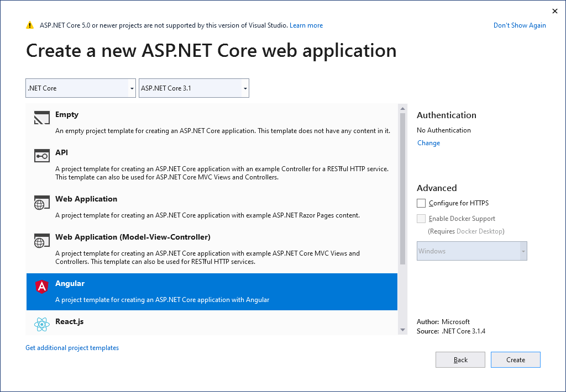Click the React.js atom icon
The height and width of the screenshot is (392, 566).
41,325
